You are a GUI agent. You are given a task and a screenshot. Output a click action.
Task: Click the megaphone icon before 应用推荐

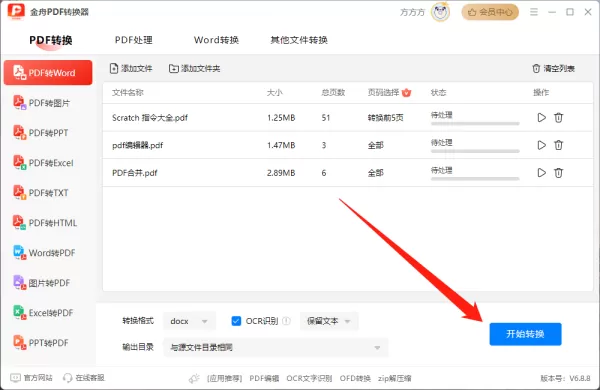194,379
